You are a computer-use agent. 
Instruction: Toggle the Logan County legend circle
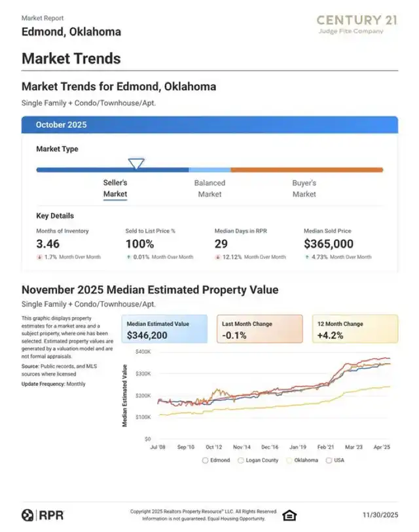241,461
